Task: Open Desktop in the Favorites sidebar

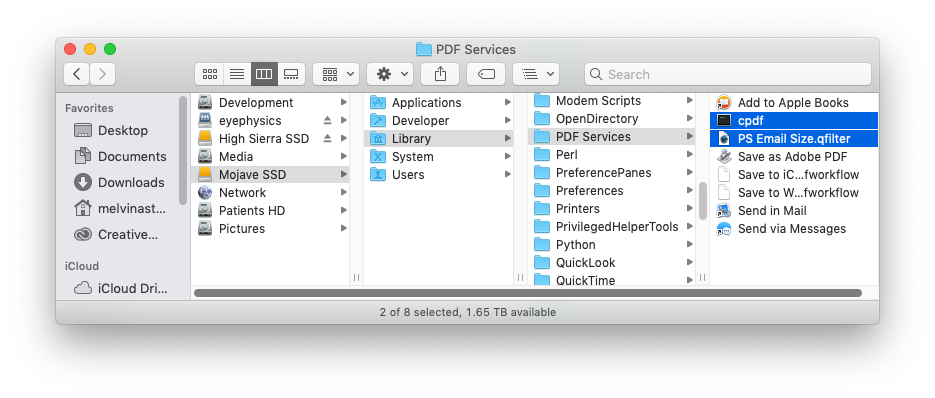Action: 122,130
